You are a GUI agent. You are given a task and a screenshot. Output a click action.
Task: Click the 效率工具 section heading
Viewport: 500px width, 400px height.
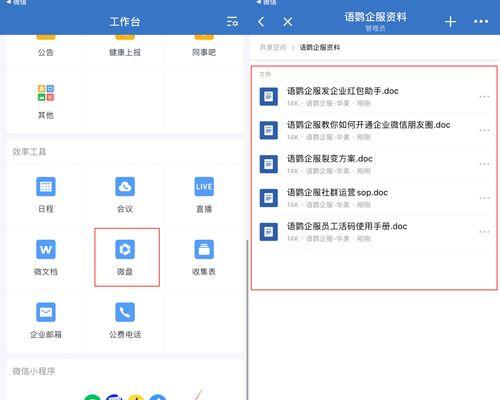(x=29, y=152)
